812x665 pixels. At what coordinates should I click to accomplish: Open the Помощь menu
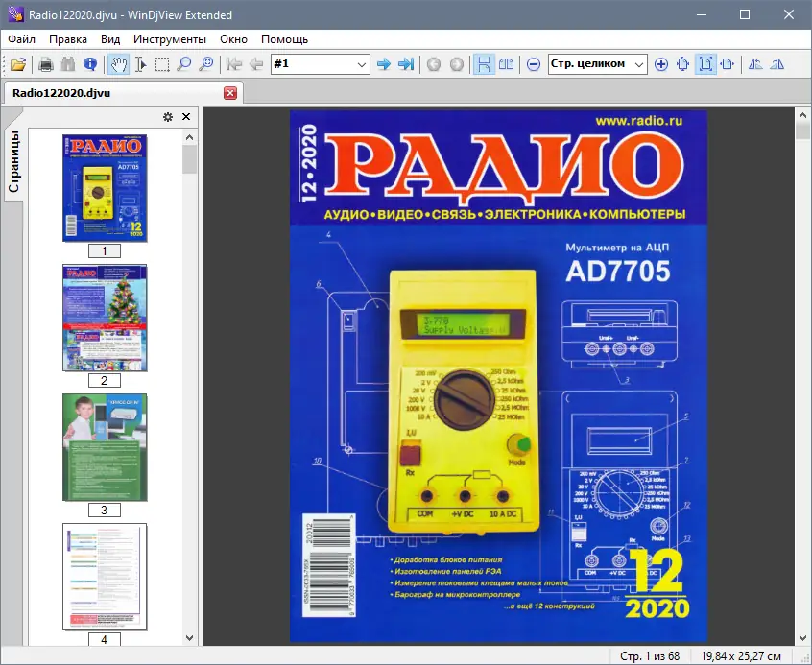coord(284,39)
